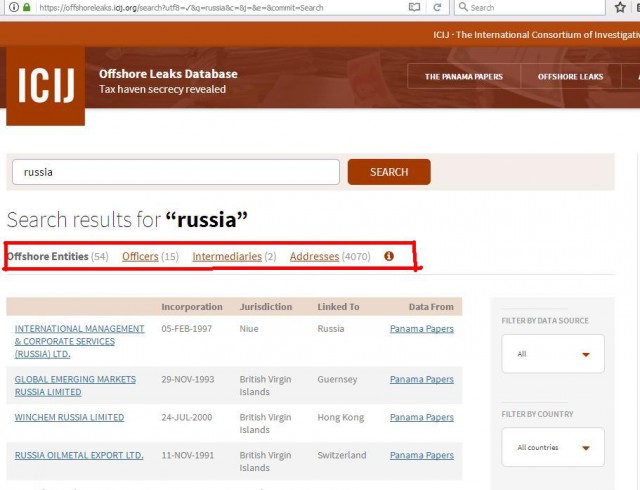The image size is (640, 490).
Task: Click the date 05-FEB-1997
Action: (x=187, y=329)
